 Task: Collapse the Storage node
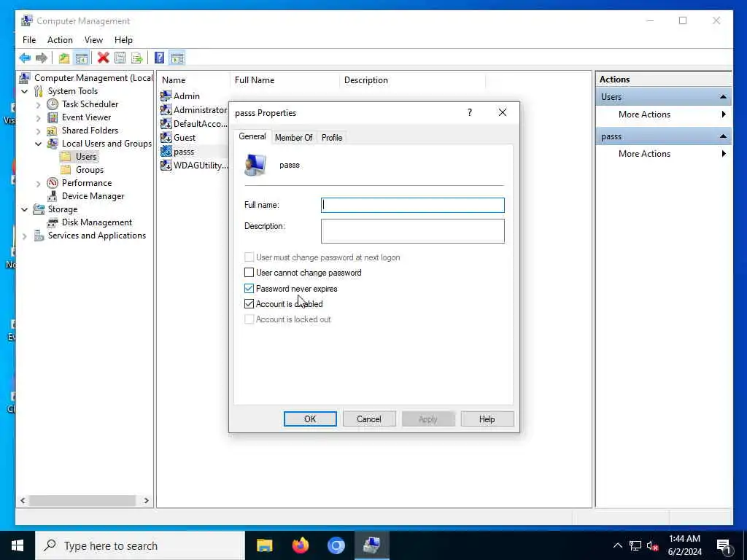click(25, 209)
